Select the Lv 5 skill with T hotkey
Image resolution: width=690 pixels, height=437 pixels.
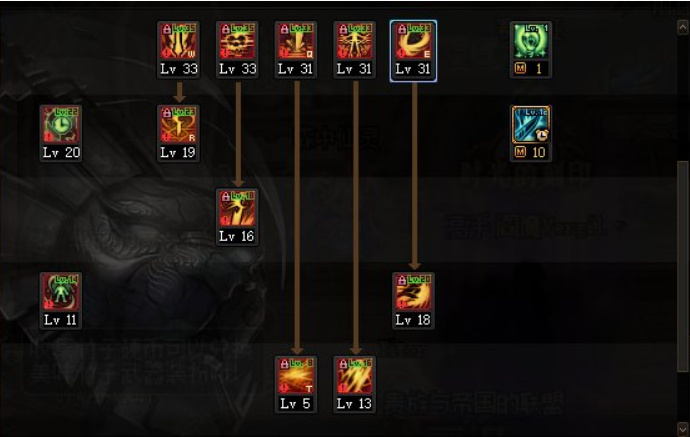pos(295,375)
